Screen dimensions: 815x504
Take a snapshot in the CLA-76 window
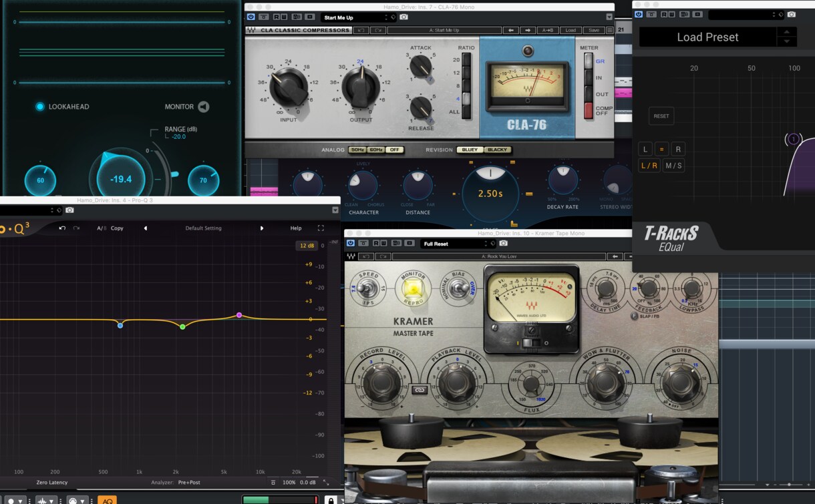[403, 17]
